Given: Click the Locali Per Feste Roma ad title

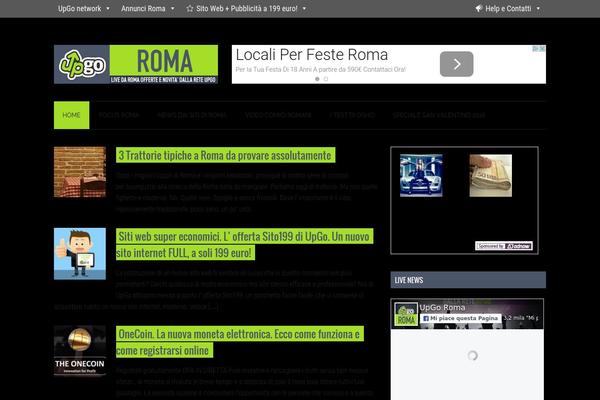Looking at the screenshot, I should [x=312, y=55].
